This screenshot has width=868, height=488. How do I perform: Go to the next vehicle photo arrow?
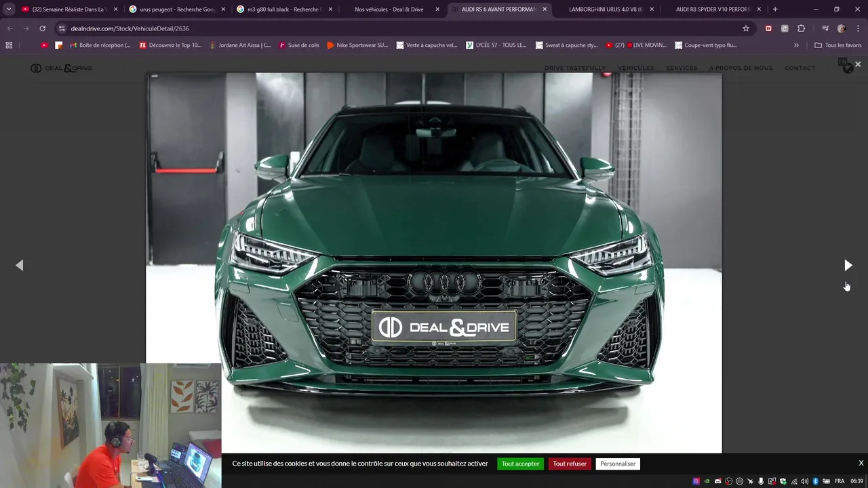click(848, 265)
